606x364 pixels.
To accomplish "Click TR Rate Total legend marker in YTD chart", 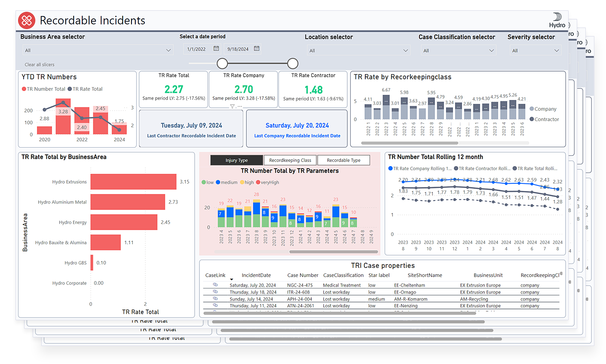I will [70, 89].
